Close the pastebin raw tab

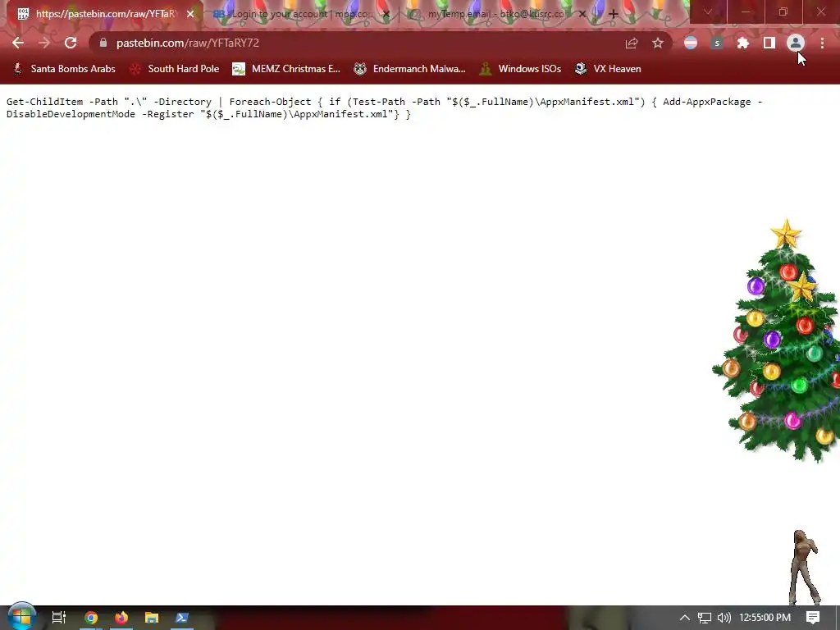(x=190, y=14)
